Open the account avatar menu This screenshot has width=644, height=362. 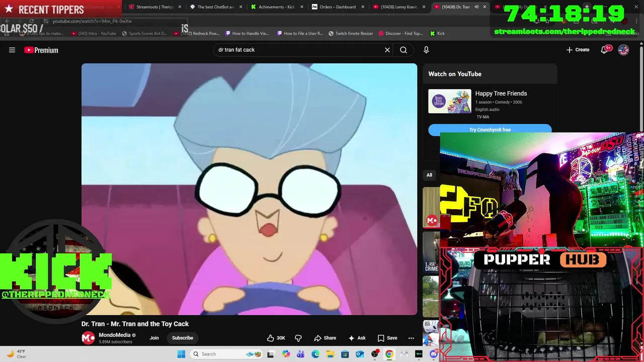623,50
